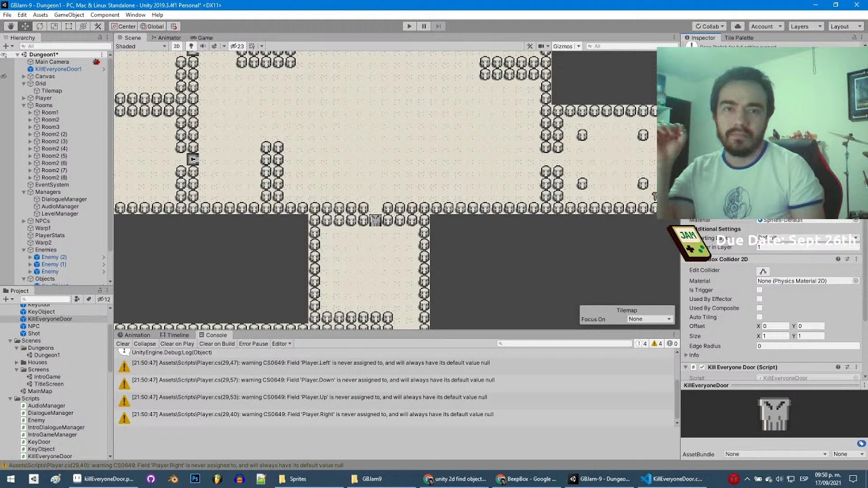Image resolution: width=868 pixels, height=488 pixels.
Task: Toggle Clear on Play
Action: [177, 344]
